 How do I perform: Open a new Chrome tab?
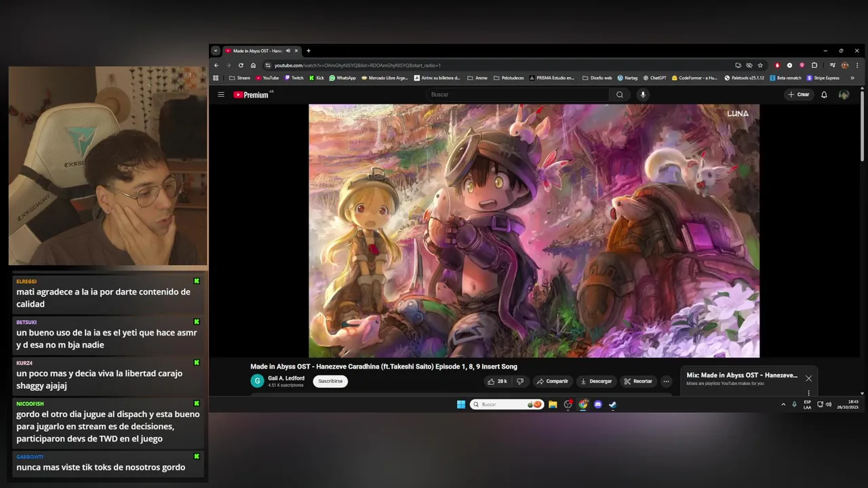click(309, 51)
